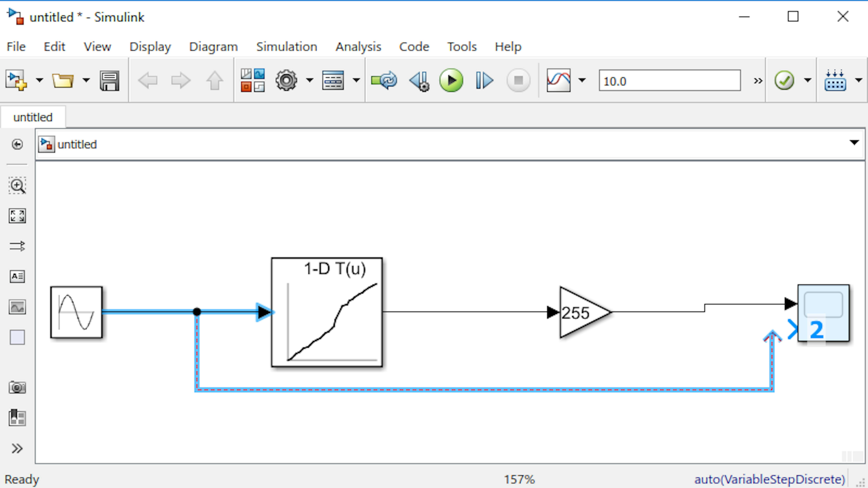Select the 1-D Lookup Table block
The width and height of the screenshot is (868, 488).
coord(327,312)
